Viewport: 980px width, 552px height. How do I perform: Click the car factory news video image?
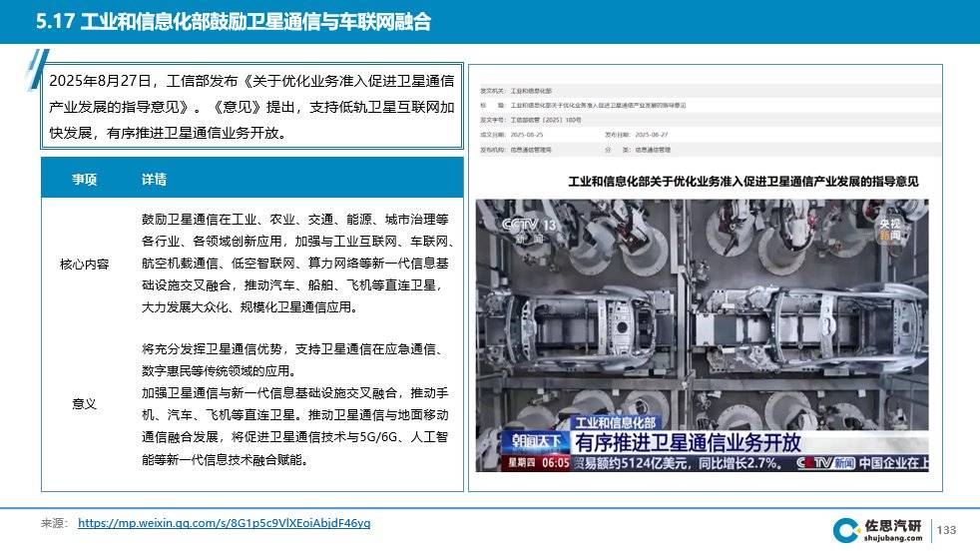pos(702,319)
